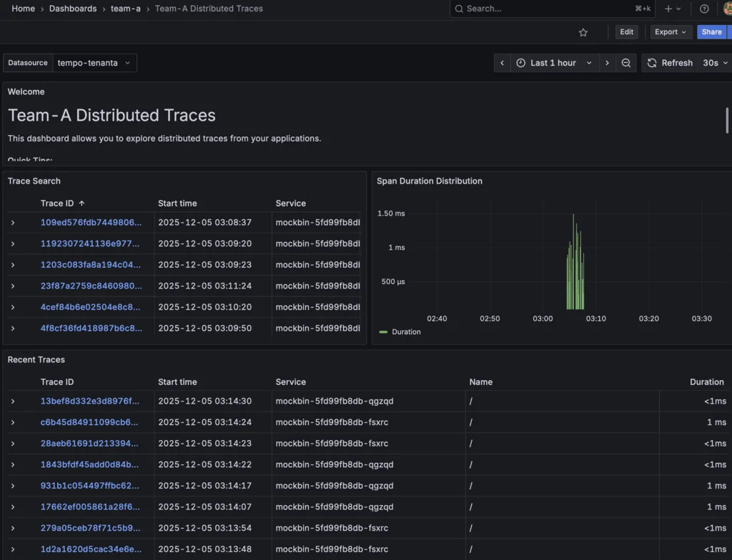
Task: Click the Refresh dashboard icon
Action: 652,63
